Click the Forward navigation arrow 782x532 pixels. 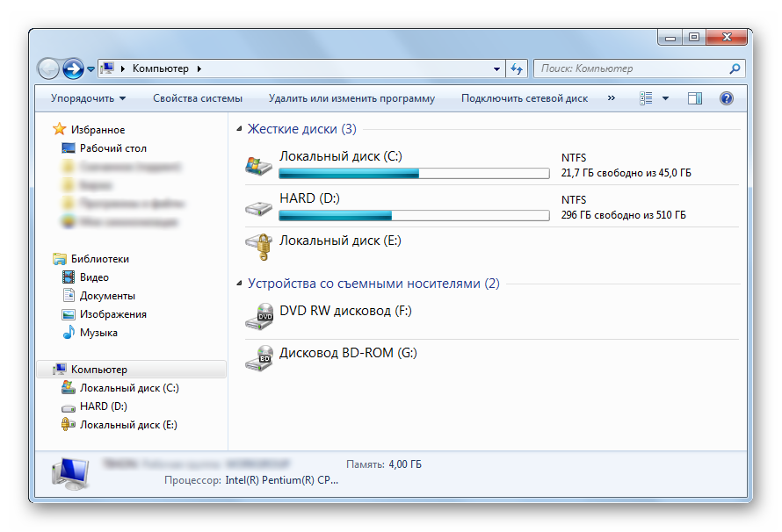point(73,68)
